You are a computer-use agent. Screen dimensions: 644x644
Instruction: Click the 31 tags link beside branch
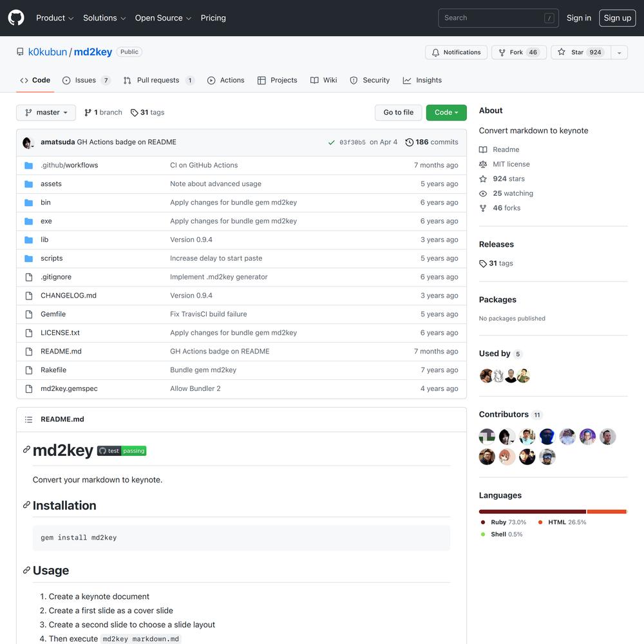147,113
